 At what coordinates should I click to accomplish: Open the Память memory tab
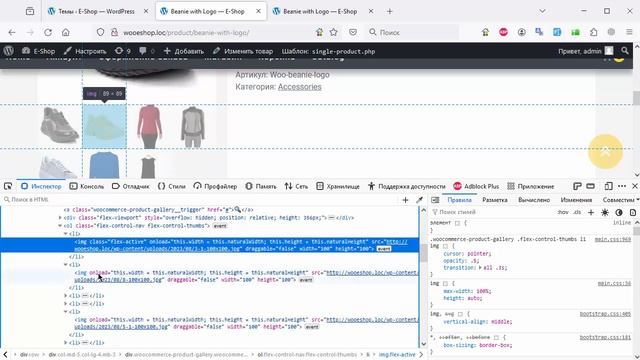pos(261,186)
